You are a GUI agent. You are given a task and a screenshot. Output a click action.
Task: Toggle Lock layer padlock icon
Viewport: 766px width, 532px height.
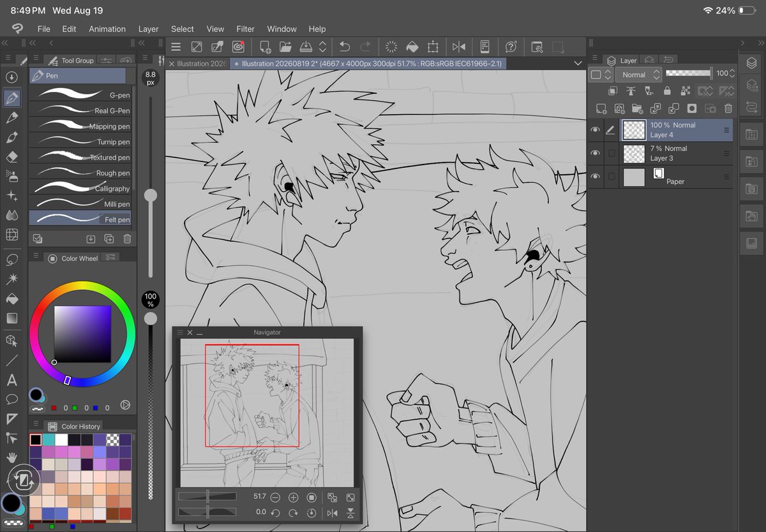(x=667, y=91)
